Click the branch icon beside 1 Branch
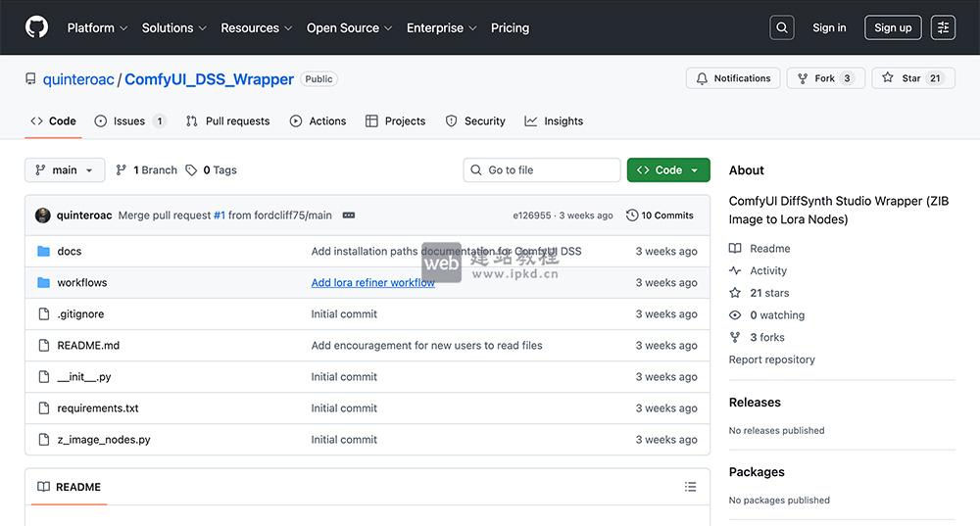 (x=122, y=169)
